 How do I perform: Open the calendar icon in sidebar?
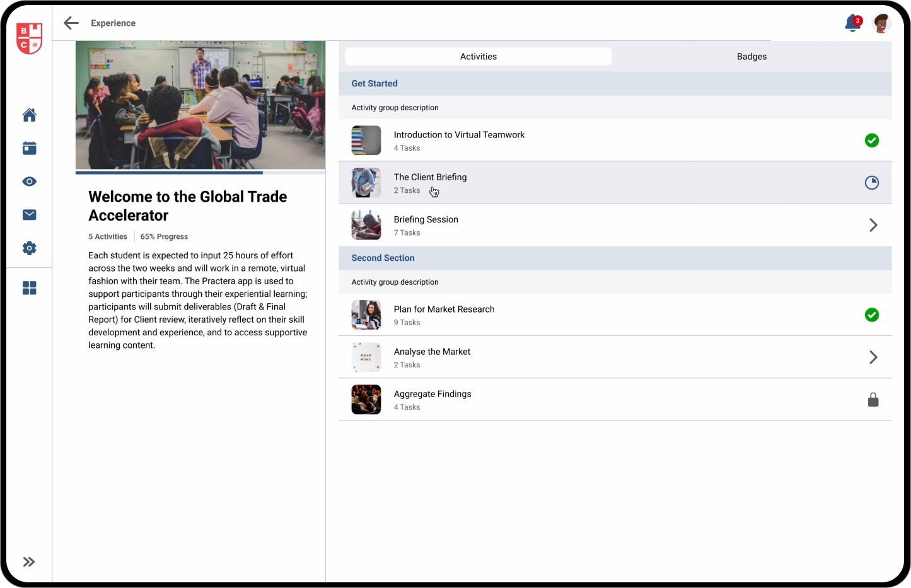pyautogui.click(x=29, y=148)
